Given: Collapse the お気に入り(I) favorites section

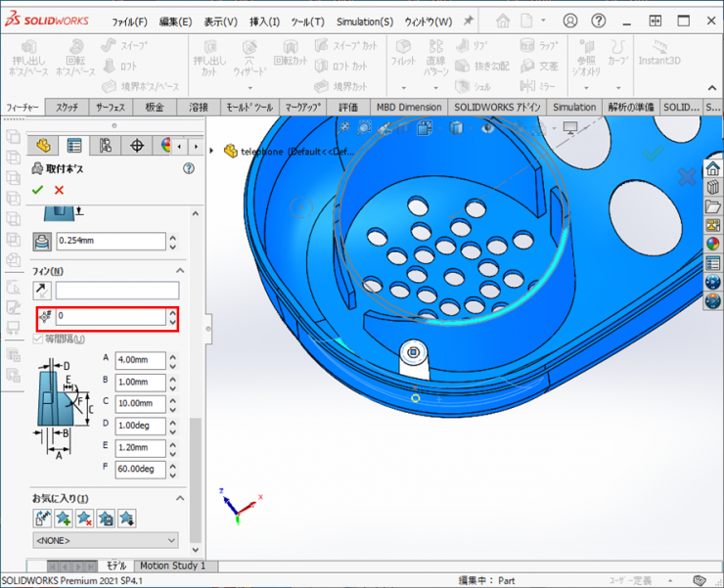Looking at the screenshot, I should 180,499.
